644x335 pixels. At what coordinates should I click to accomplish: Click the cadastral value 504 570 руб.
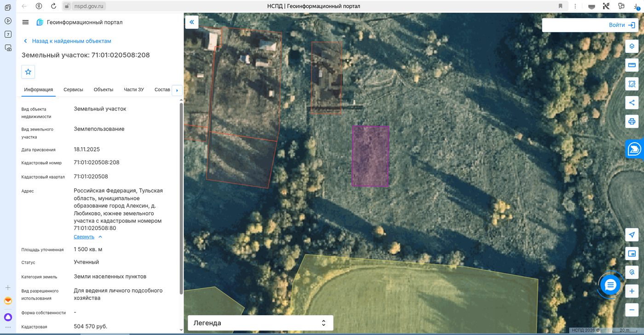click(x=91, y=327)
